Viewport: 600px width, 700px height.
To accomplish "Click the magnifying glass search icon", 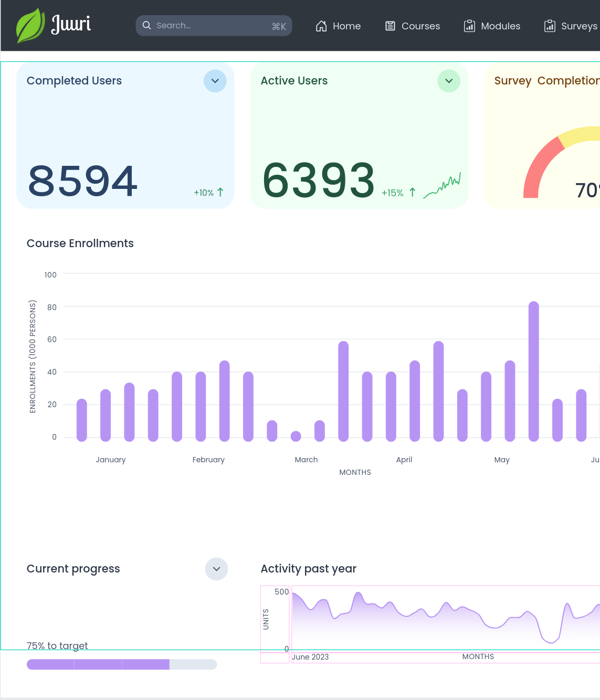I will point(147,26).
